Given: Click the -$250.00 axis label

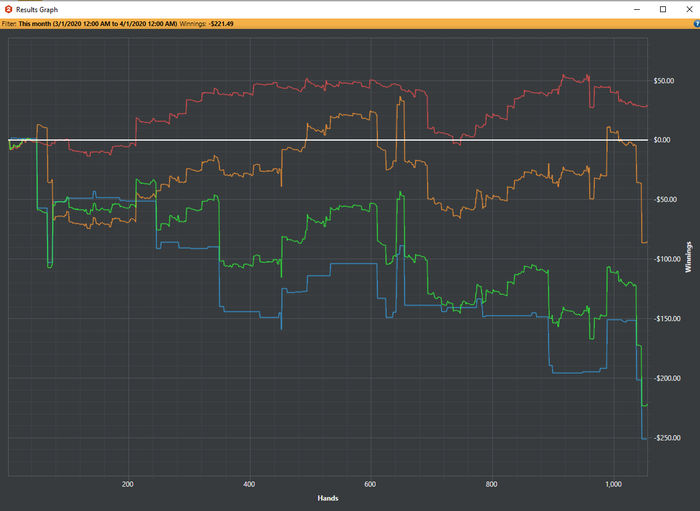Looking at the screenshot, I should [x=665, y=438].
